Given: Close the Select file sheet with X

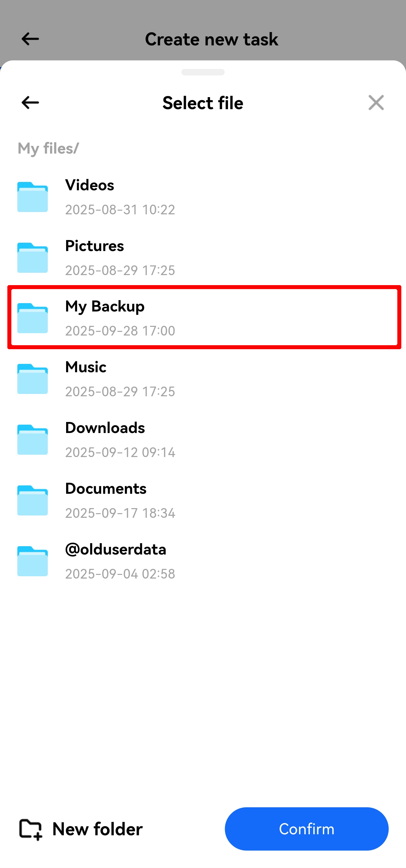Looking at the screenshot, I should [x=376, y=102].
